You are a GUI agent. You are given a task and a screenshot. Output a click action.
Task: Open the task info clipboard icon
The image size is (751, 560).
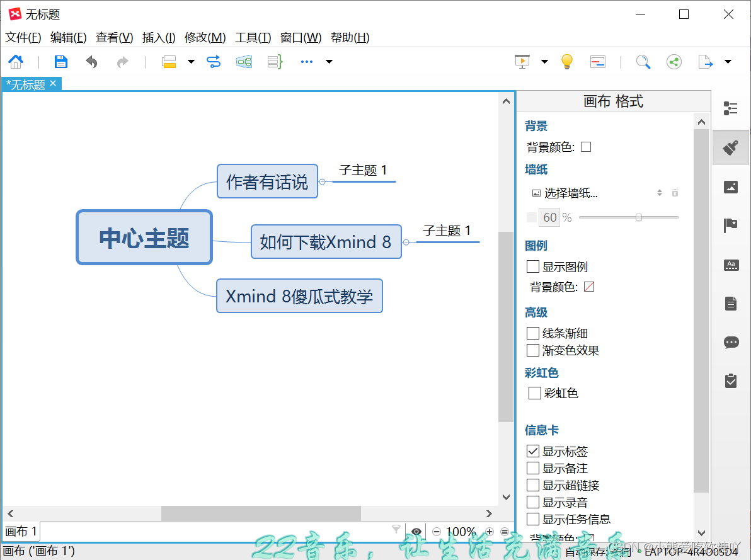coord(731,381)
